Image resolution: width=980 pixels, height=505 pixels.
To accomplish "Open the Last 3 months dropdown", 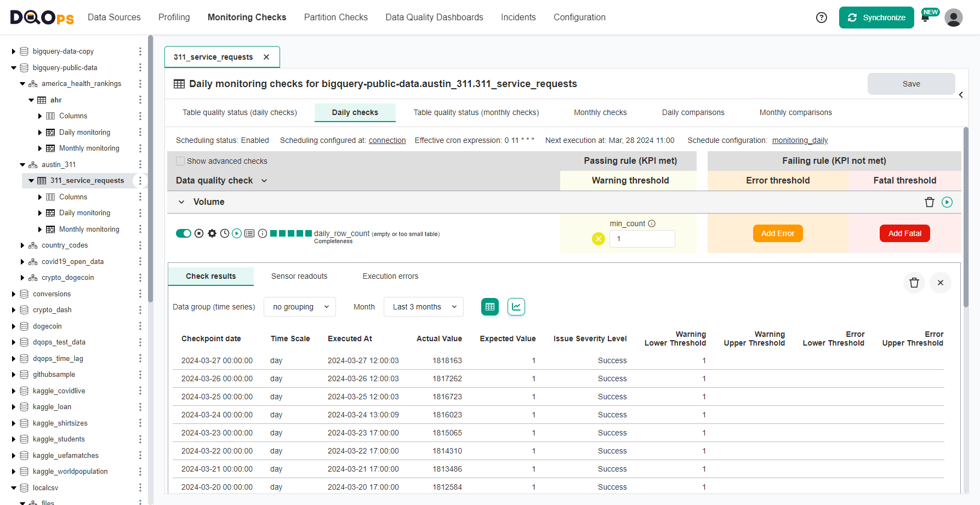I will tap(423, 307).
